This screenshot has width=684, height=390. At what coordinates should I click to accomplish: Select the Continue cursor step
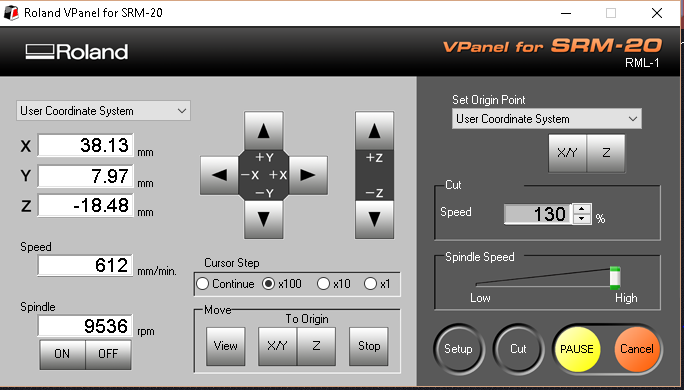pos(225,284)
